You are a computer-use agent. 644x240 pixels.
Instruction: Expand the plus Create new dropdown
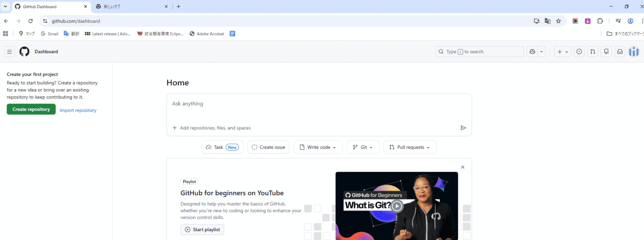pyautogui.click(x=562, y=52)
